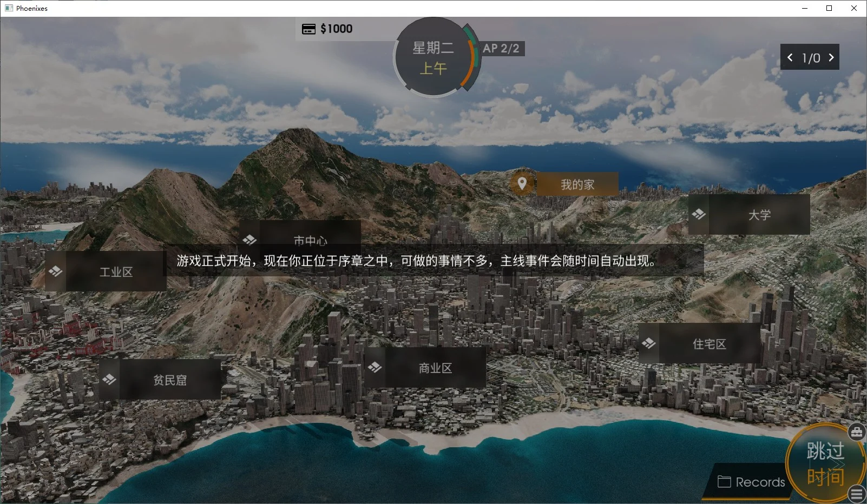Go to previous page with left chevron
The image size is (867, 504).
[790, 57]
